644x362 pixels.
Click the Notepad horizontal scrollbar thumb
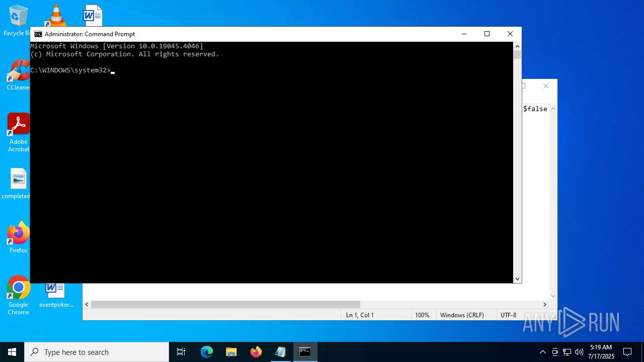pyautogui.click(x=225, y=304)
